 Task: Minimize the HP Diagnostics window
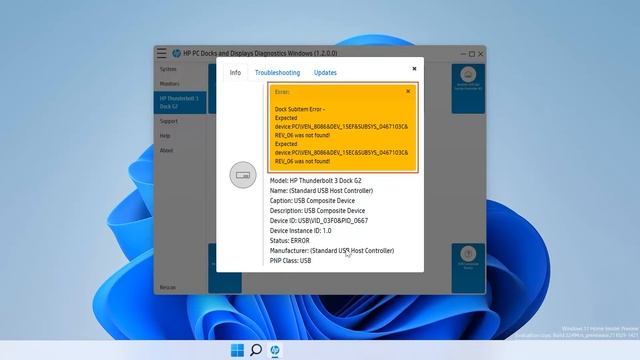(x=463, y=53)
